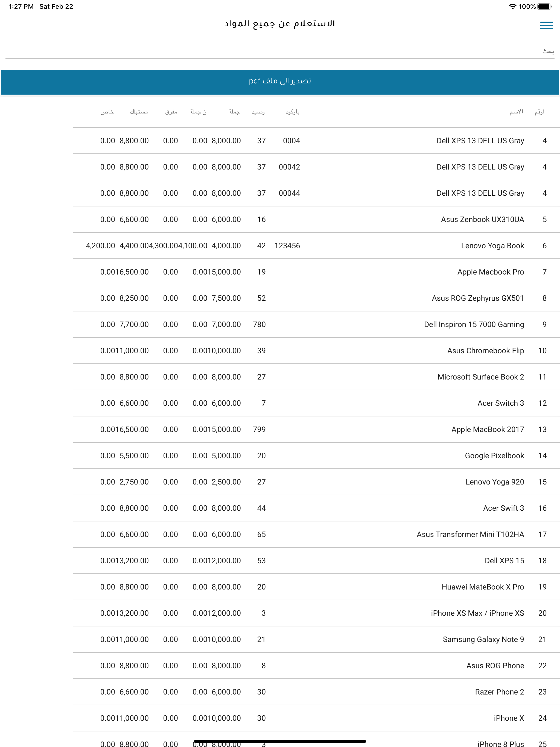Select the 4,200.00 special price cell
Viewport: 560px width, 747px height.
[100, 246]
